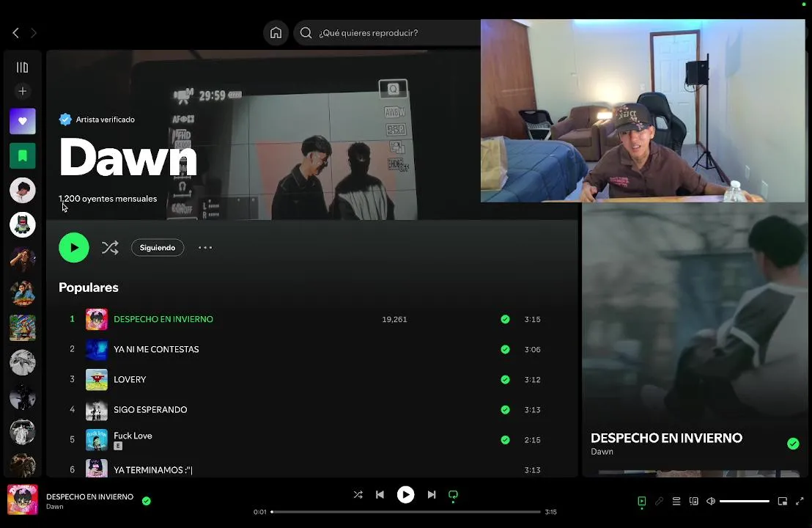
Task: Focus the '¿Qué quieres reproducir?' search field
Action: click(x=388, y=33)
